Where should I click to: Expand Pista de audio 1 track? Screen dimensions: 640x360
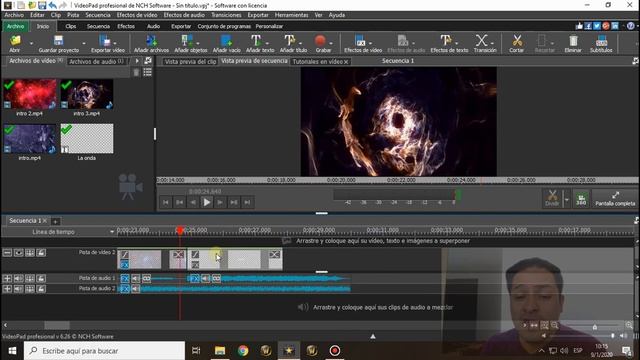tap(7, 278)
